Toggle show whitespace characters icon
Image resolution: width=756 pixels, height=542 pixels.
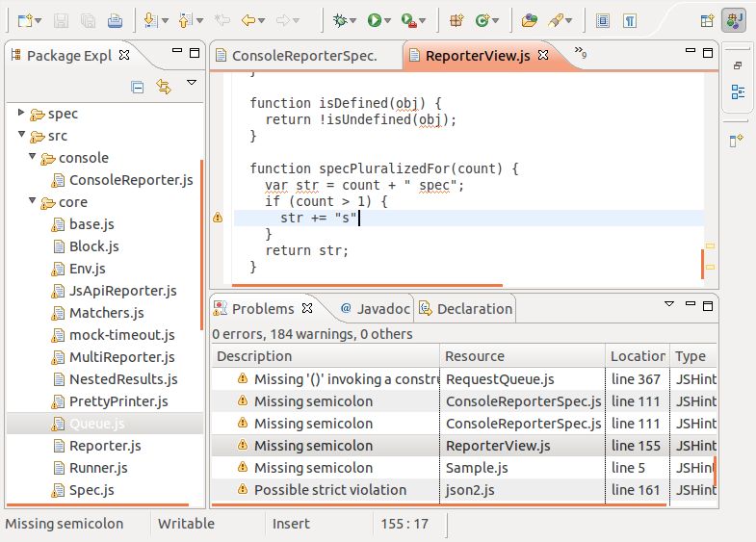click(x=630, y=21)
